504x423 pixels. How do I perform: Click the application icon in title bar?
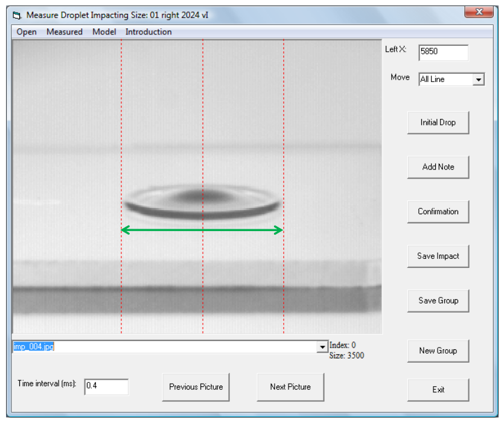click(17, 14)
